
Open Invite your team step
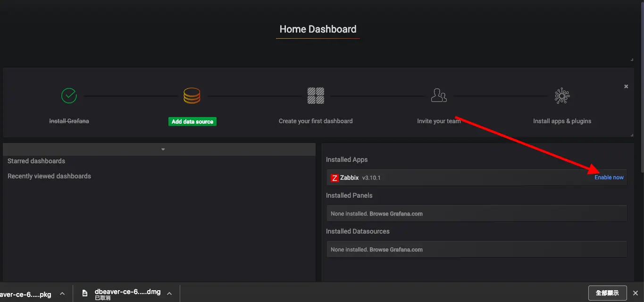pyautogui.click(x=439, y=121)
